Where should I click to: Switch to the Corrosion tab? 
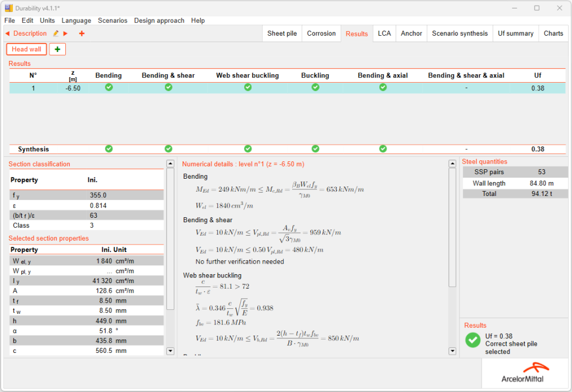(x=321, y=34)
